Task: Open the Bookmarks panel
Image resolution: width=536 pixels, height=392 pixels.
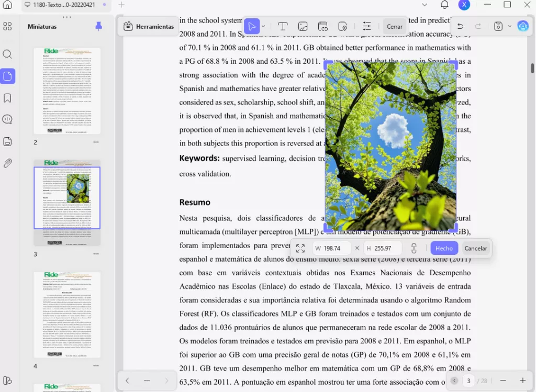Action: click(7, 98)
